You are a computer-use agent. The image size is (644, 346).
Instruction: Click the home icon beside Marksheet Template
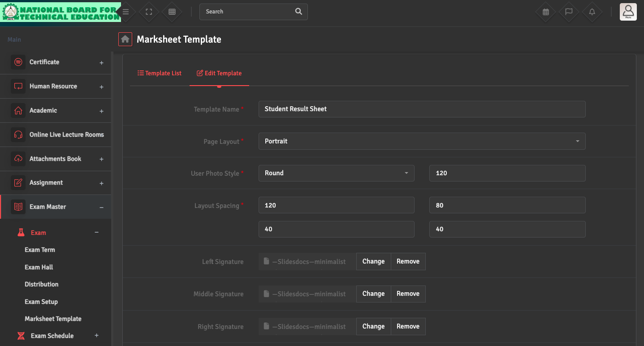[125, 39]
